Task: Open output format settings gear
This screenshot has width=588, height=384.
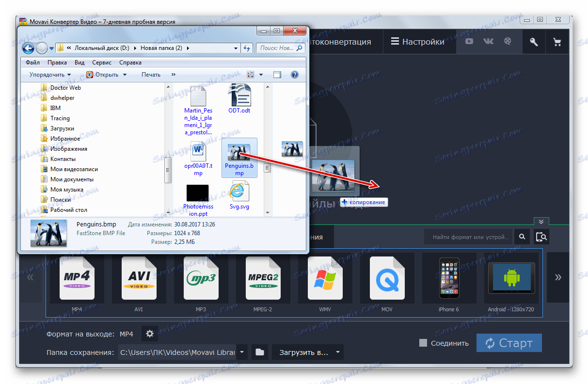Action: (150, 334)
